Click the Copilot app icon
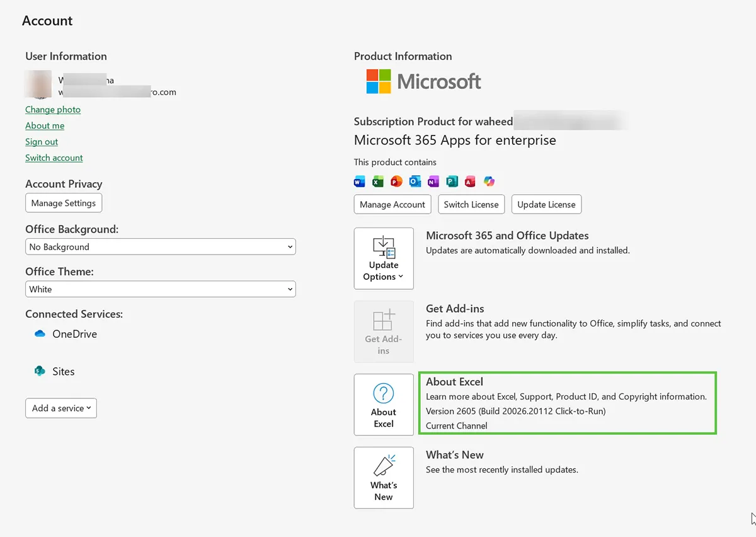Screen dimensions: 756x537 pyautogui.click(x=489, y=182)
